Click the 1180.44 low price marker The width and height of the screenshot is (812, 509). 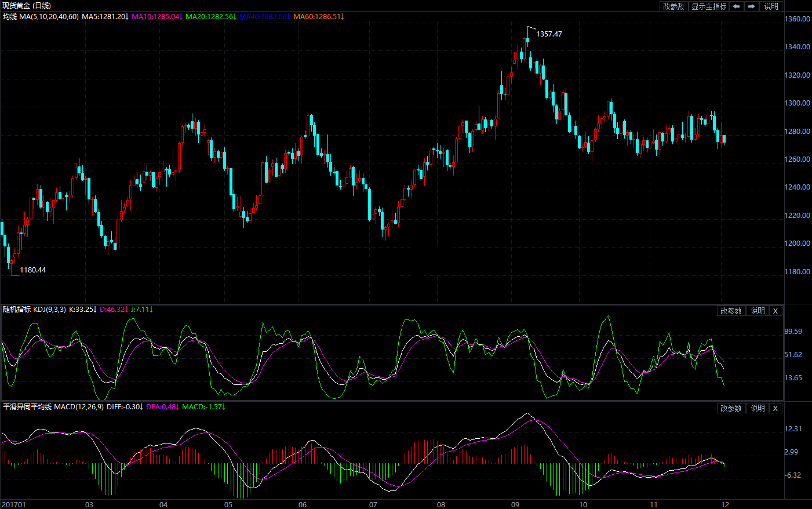click(32, 270)
